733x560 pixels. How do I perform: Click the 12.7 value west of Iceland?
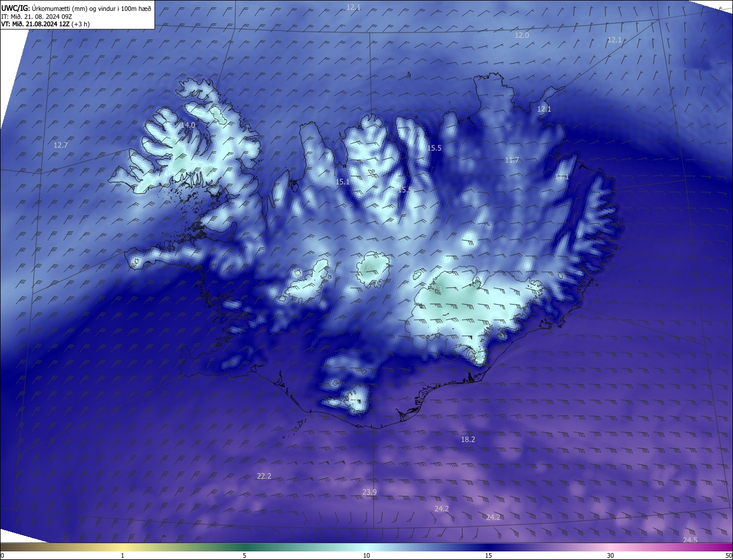61,145
